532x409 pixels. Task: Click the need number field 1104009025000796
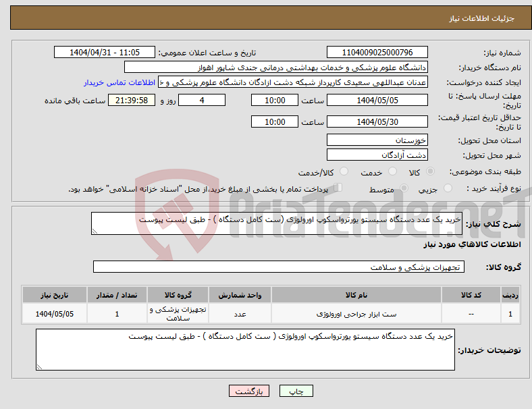pos(377,52)
